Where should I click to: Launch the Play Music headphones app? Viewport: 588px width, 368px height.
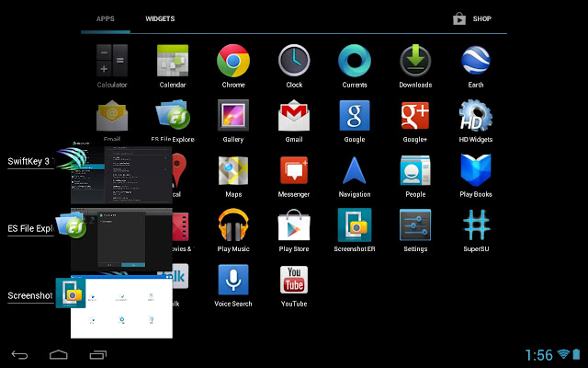[x=233, y=225]
